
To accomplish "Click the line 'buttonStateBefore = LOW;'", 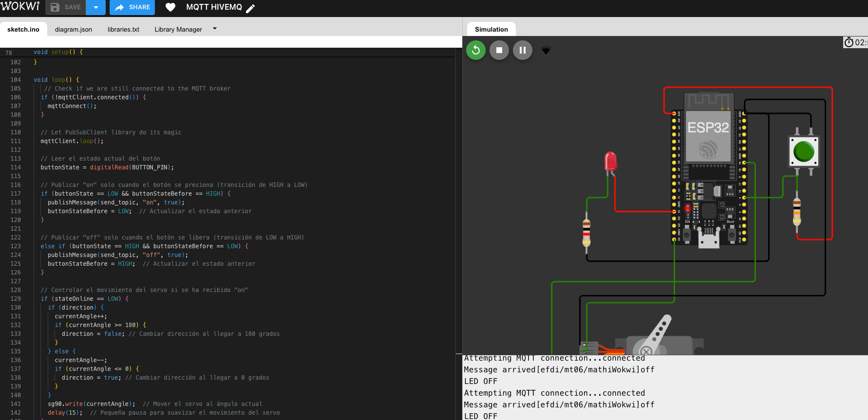I will [90, 211].
